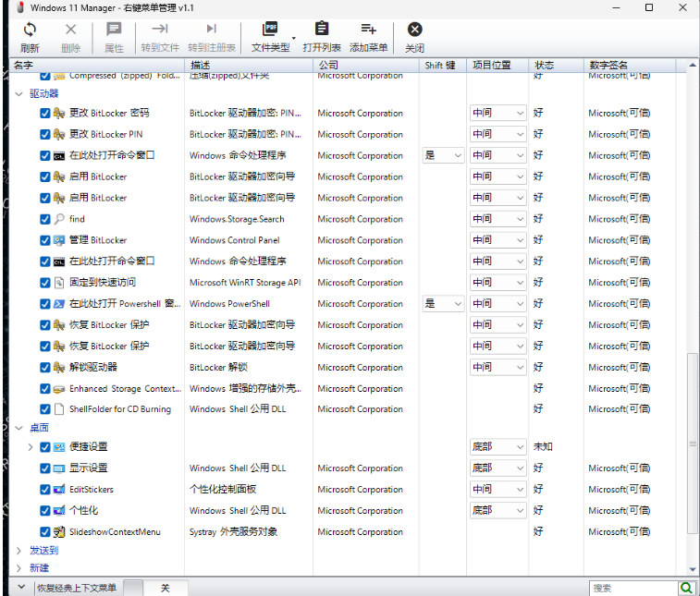Viewport: 700px width, 596px height.
Task: Click the 公司 column header
Action: (x=366, y=66)
